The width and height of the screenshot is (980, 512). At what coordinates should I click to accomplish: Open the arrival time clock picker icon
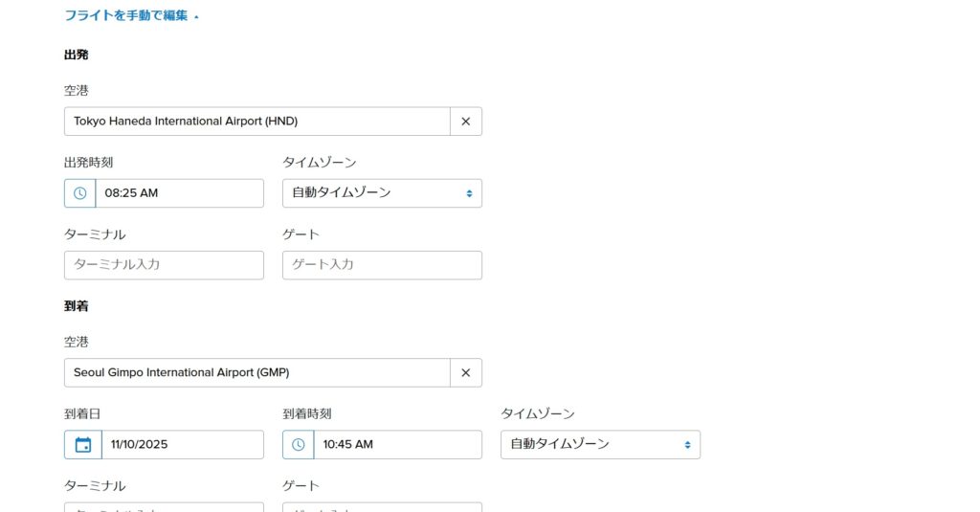click(299, 445)
